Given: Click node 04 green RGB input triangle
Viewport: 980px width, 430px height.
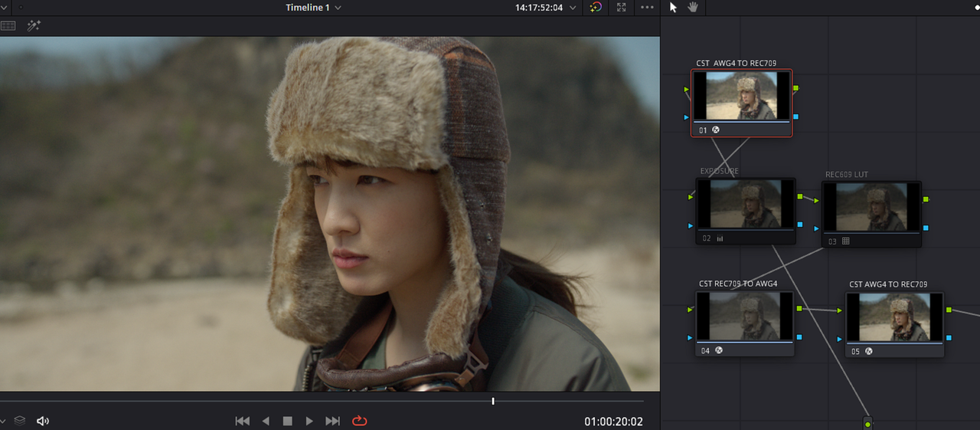Looking at the screenshot, I should pos(691,310).
